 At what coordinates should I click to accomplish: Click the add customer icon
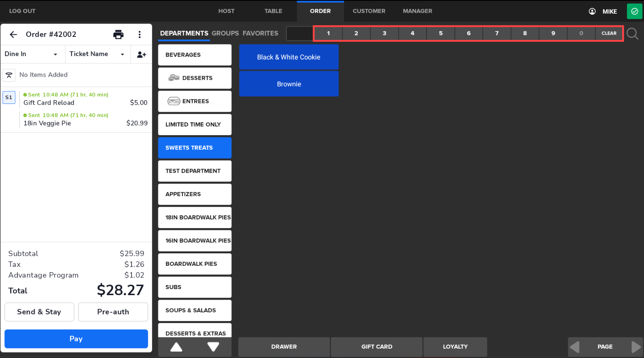pos(141,55)
